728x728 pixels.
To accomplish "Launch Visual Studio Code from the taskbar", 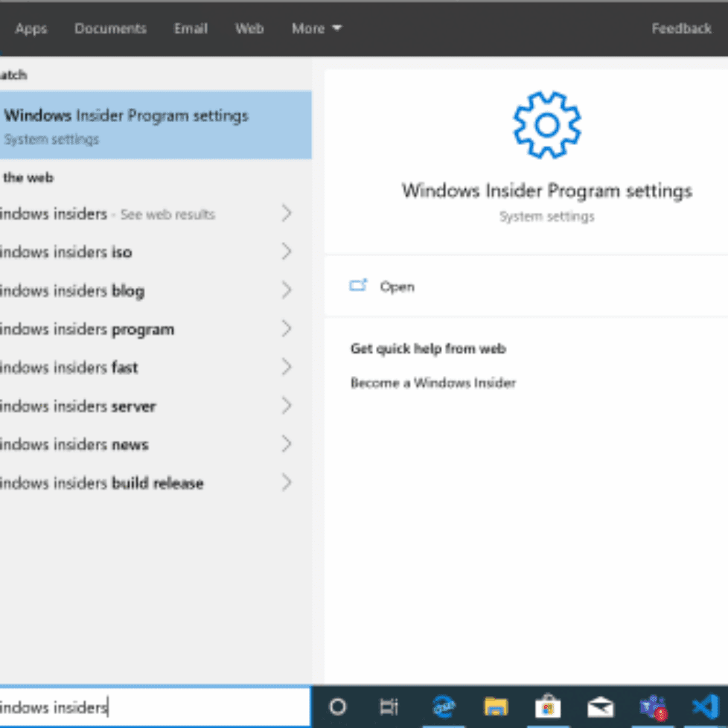I will click(704, 706).
